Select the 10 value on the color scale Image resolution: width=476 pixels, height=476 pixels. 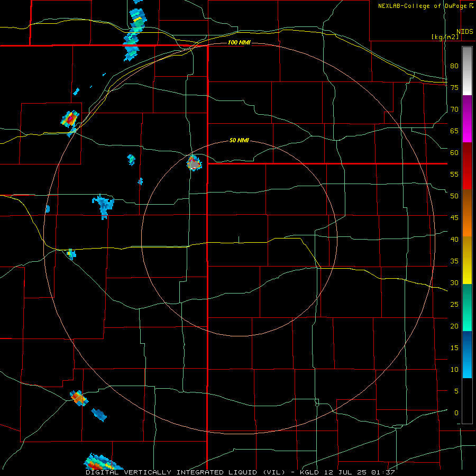coord(454,370)
